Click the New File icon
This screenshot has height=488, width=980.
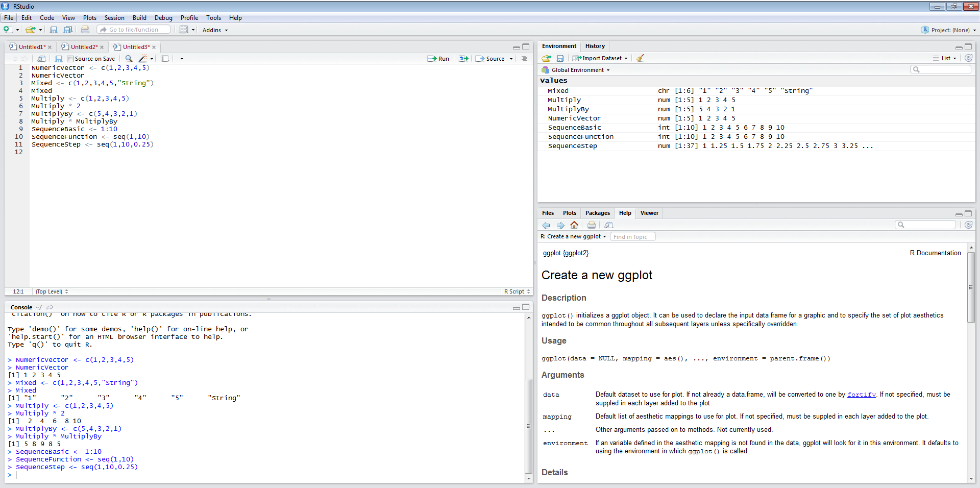[8, 30]
